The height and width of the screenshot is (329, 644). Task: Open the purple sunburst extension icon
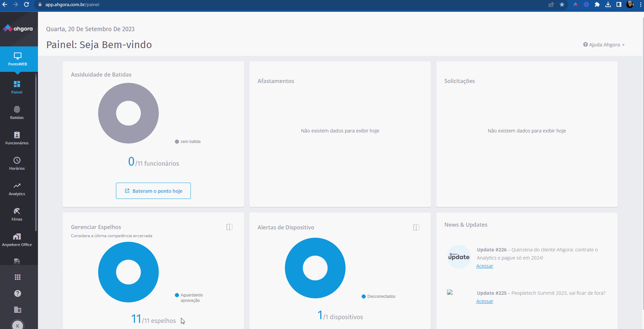coord(586,4)
